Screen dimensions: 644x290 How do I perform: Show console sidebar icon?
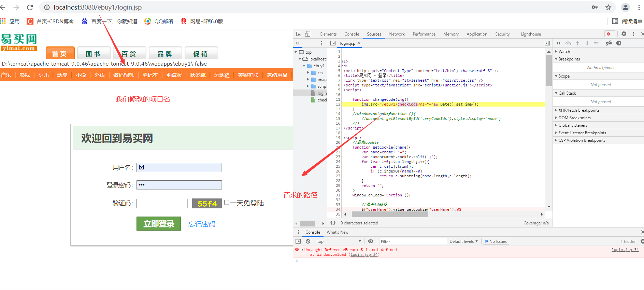click(x=298, y=241)
